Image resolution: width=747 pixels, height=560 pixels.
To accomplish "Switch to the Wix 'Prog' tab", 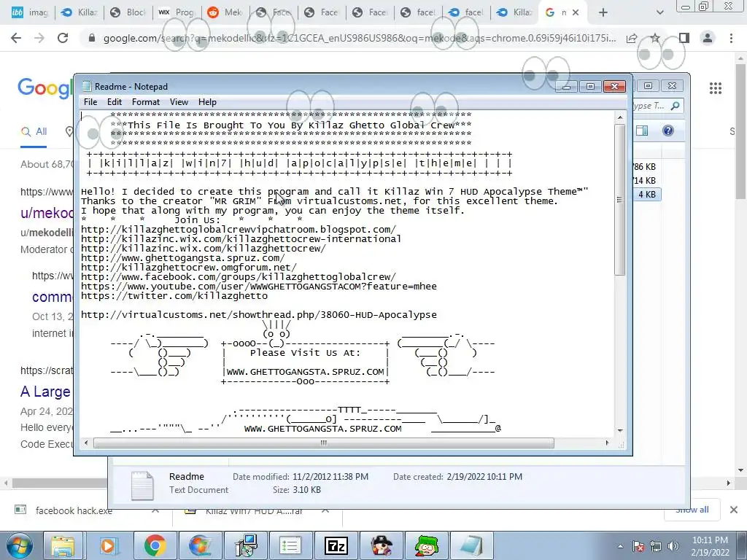I will (177, 12).
